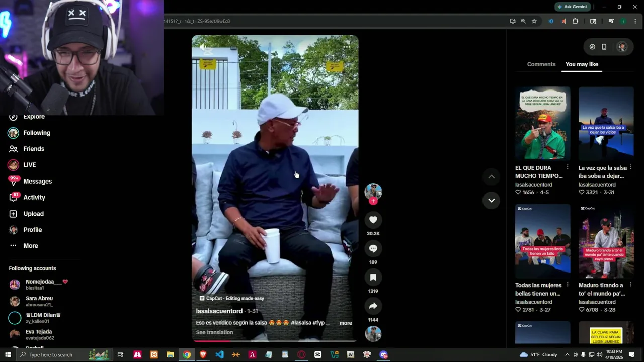Select the You may like tab
The width and height of the screenshot is (644, 362).
582,64
